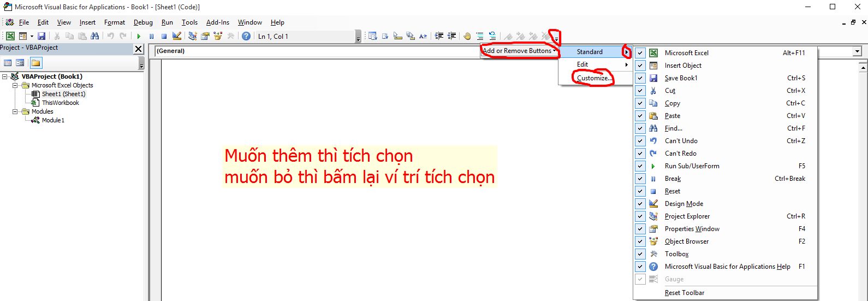The width and height of the screenshot is (868, 301).
Task: Click the Ln 1, Col 1 position indicator
Action: click(x=273, y=37)
